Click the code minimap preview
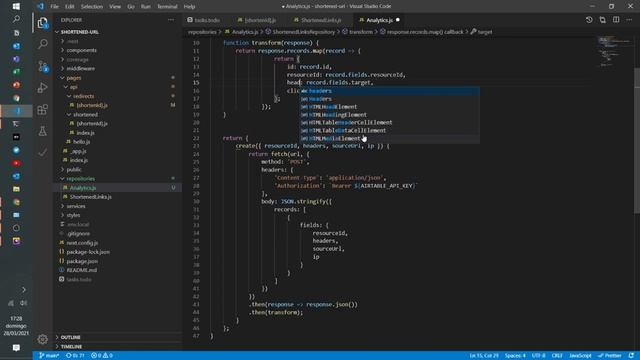The width and height of the screenshot is (640, 360). pos(614,51)
